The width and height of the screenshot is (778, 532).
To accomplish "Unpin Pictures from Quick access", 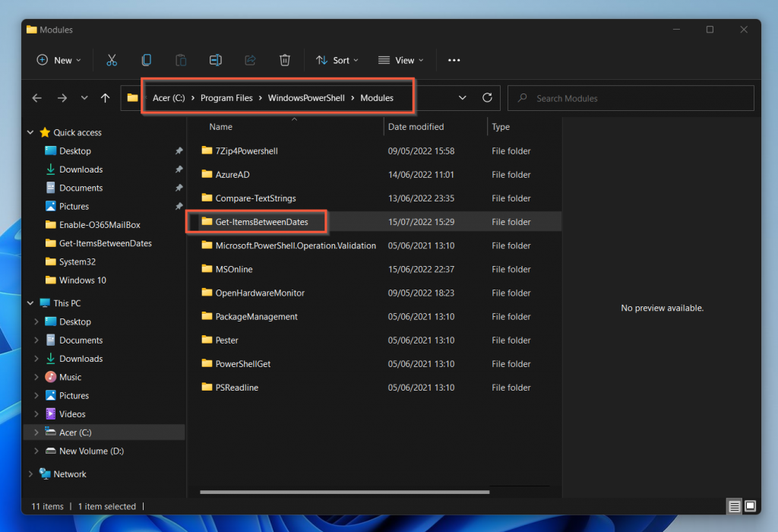I will 179,206.
